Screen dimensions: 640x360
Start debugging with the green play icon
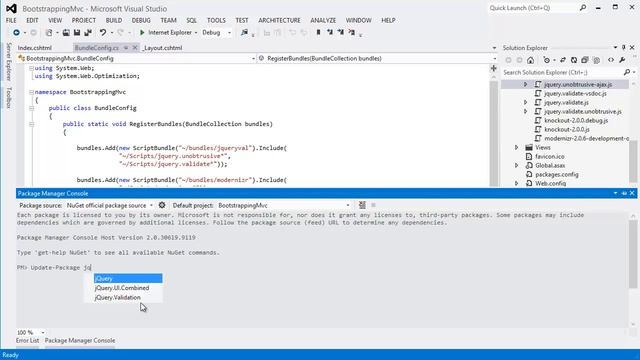(142, 32)
